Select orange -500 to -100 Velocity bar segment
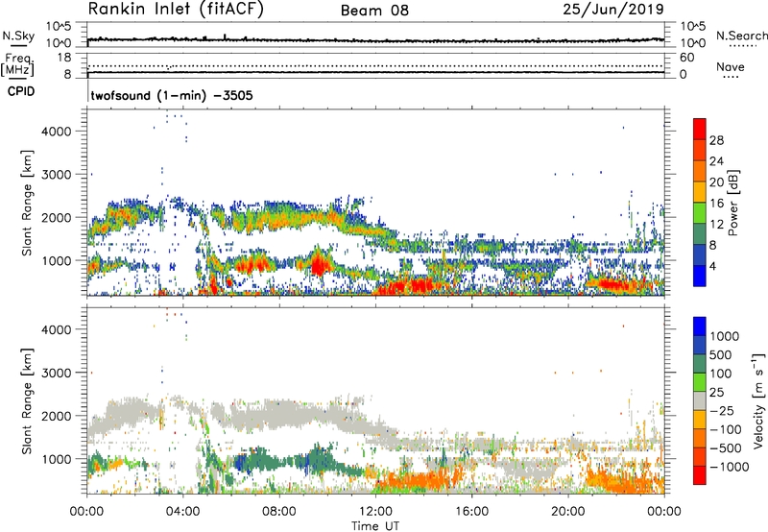Viewport: 768px width, 532px height. [700, 438]
